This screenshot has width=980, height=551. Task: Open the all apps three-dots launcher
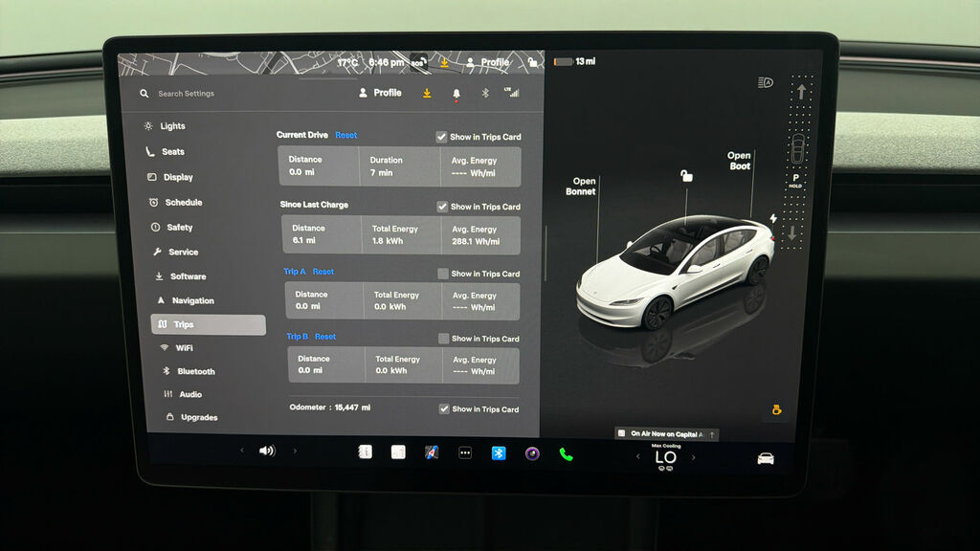(465, 452)
